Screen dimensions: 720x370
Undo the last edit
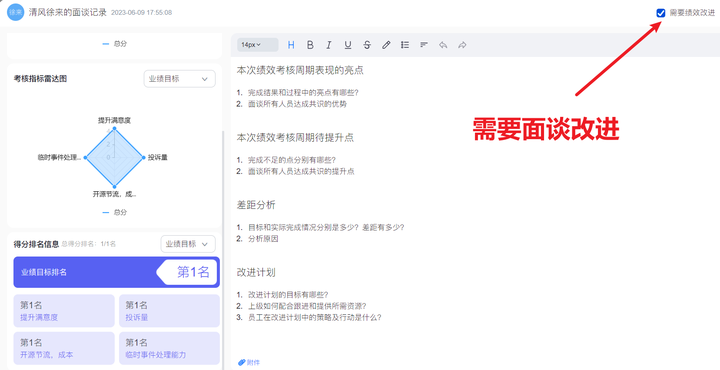point(443,45)
